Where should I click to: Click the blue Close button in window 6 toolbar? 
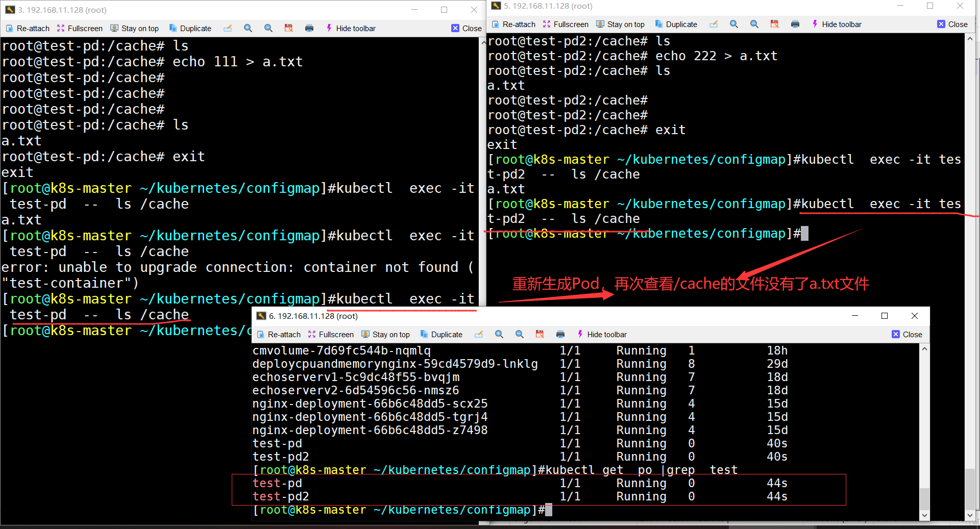[x=907, y=335]
